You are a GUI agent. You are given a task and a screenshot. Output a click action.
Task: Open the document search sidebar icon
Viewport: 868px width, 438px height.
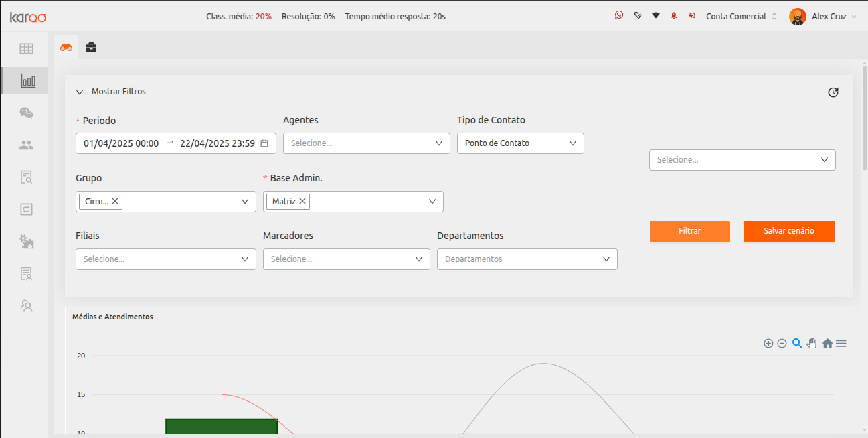coord(26,177)
